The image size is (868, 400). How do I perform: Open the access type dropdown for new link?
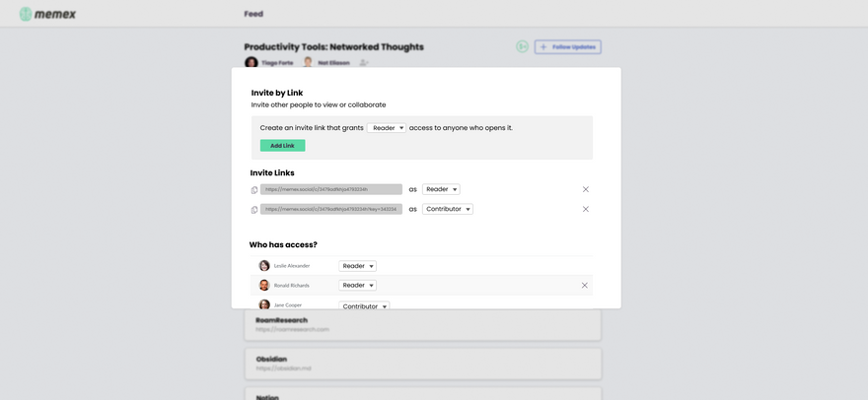point(386,128)
